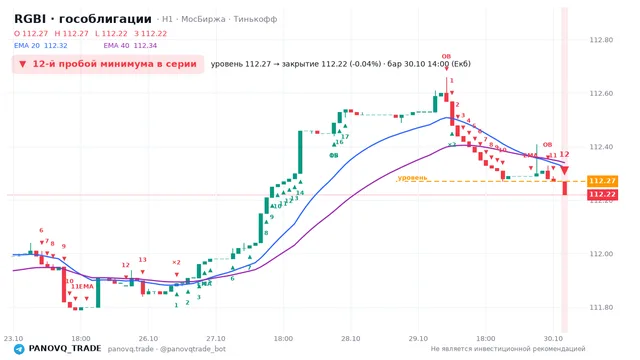640x360 pixels.
Task: Click the disclaimer 'Не является инвестиционной рекомендацией'
Action: pyautogui.click(x=508, y=349)
